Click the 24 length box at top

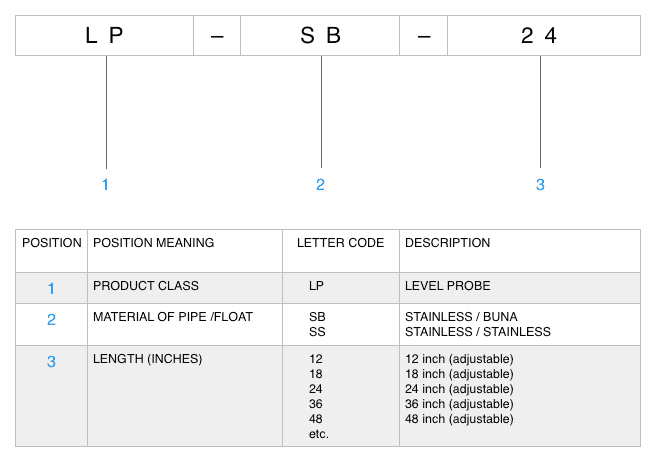[x=544, y=35]
